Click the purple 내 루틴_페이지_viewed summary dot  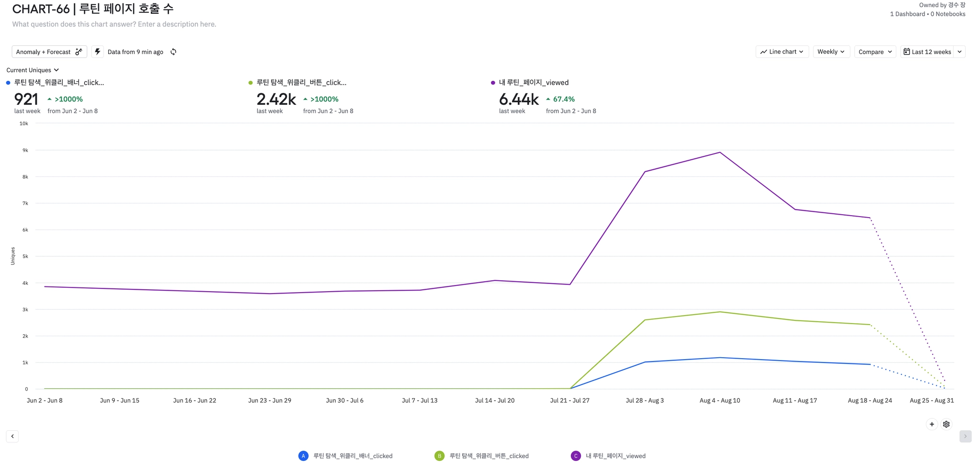click(x=493, y=83)
